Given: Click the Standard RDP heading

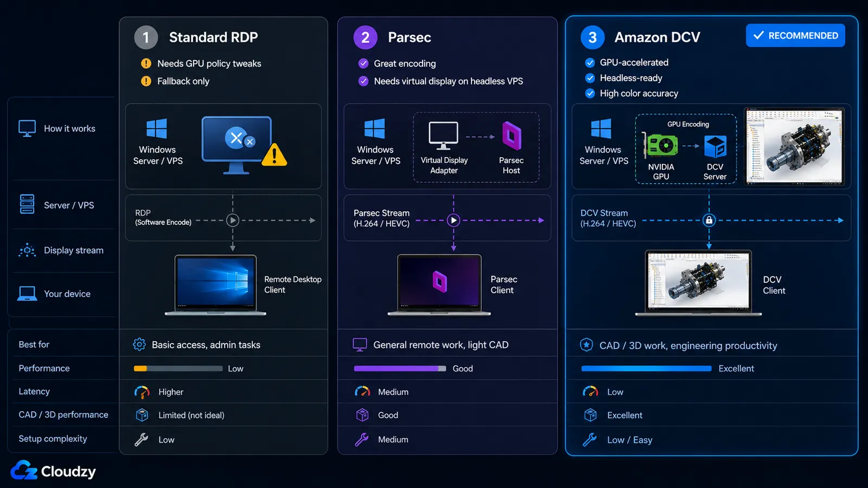Looking at the screenshot, I should click(x=213, y=37).
